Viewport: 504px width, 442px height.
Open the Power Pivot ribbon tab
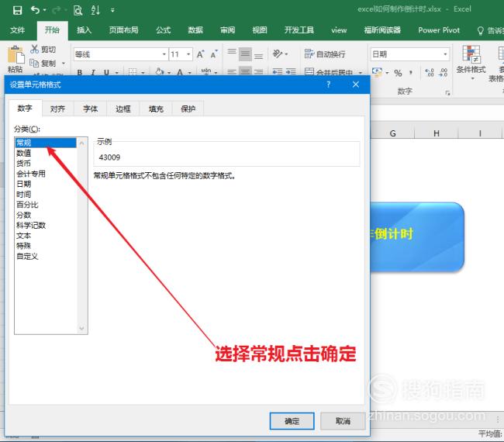(x=439, y=30)
